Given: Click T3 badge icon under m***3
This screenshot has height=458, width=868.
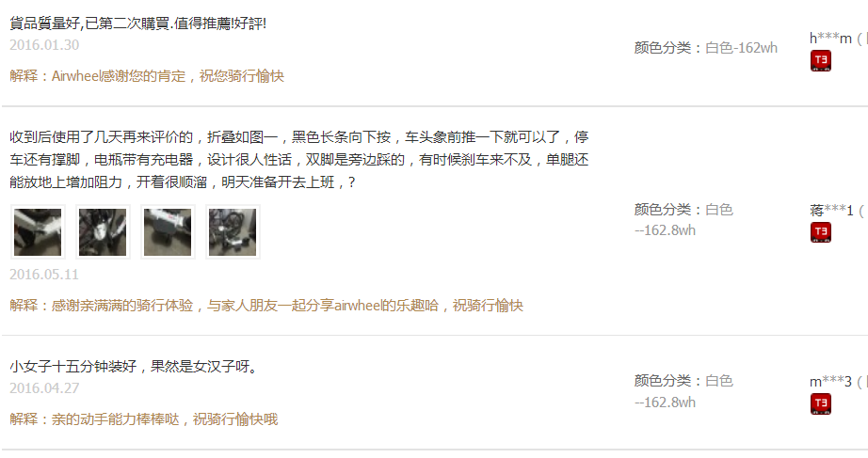Looking at the screenshot, I should point(821,403).
